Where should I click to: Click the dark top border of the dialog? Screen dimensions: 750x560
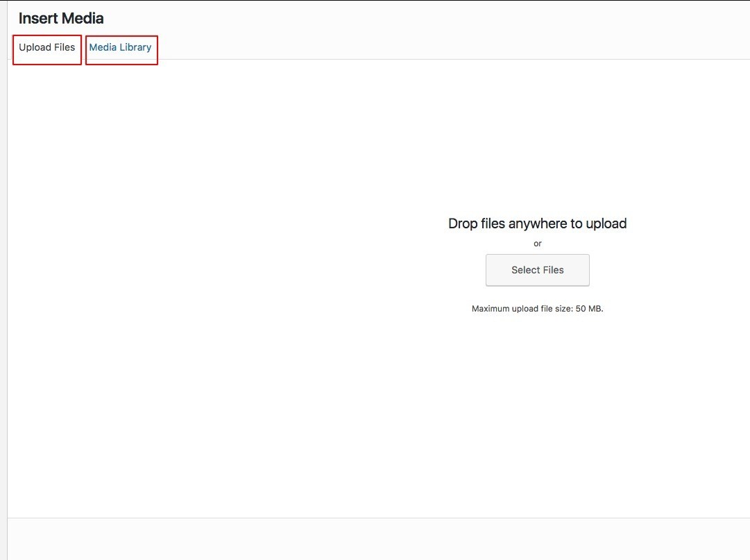375,1
